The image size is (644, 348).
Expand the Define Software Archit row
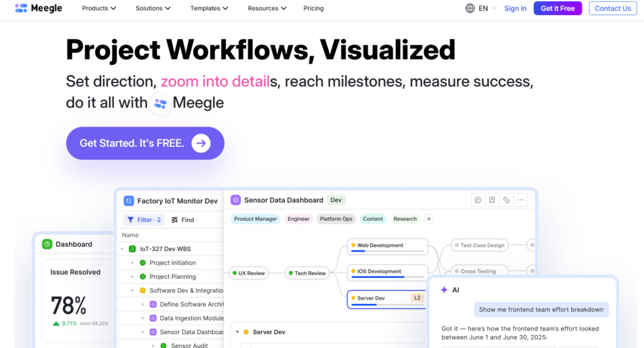point(143,305)
